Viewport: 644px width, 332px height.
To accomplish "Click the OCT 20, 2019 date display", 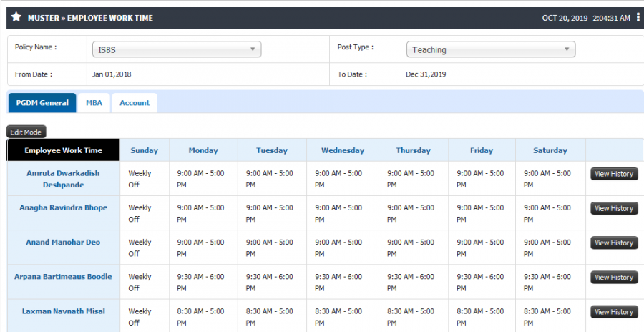I will (565, 18).
